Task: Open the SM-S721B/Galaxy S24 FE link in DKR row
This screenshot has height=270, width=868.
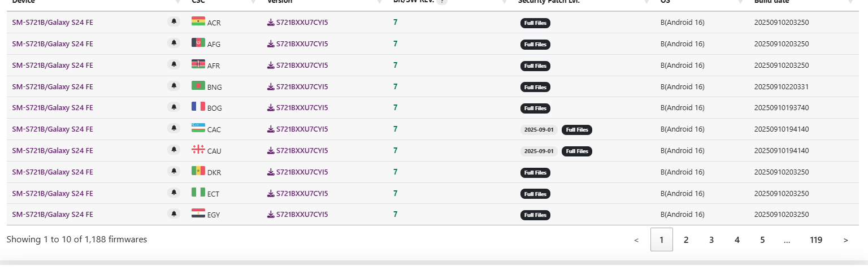Action: pos(53,172)
